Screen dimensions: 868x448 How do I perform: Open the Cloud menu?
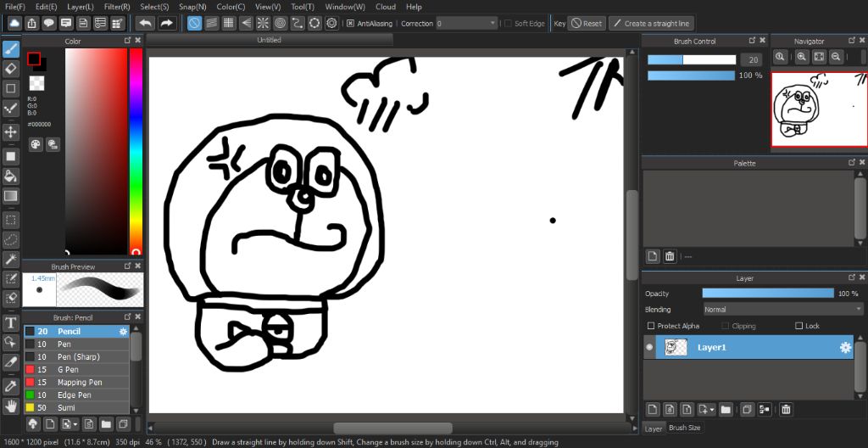386,7
